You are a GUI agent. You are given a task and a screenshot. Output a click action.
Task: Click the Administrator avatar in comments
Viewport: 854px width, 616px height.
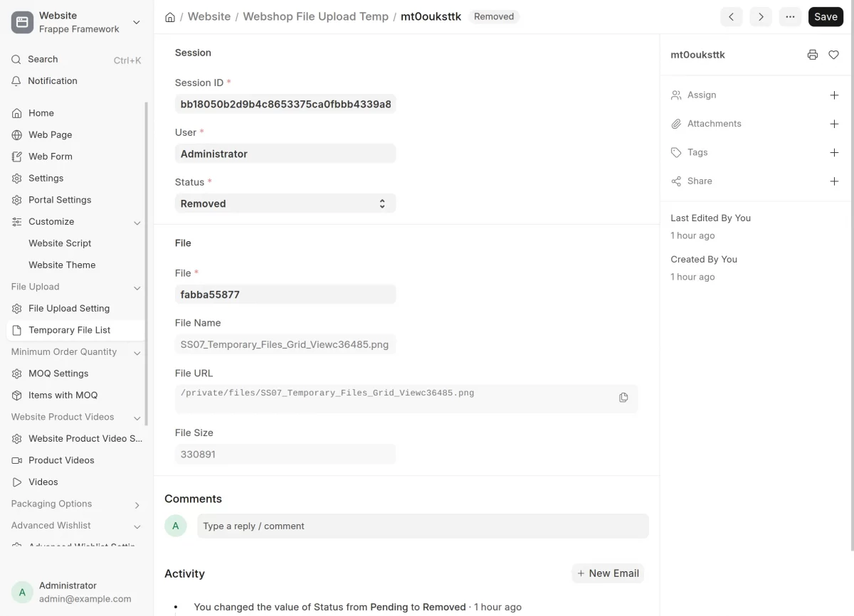(176, 526)
